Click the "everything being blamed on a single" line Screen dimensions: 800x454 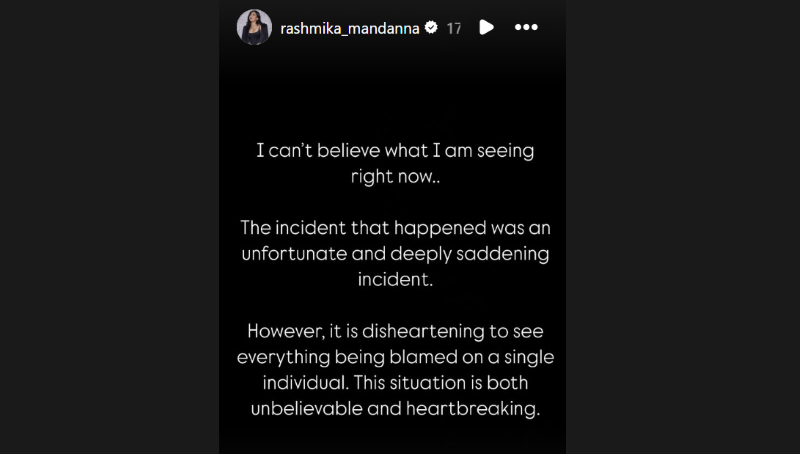point(395,357)
